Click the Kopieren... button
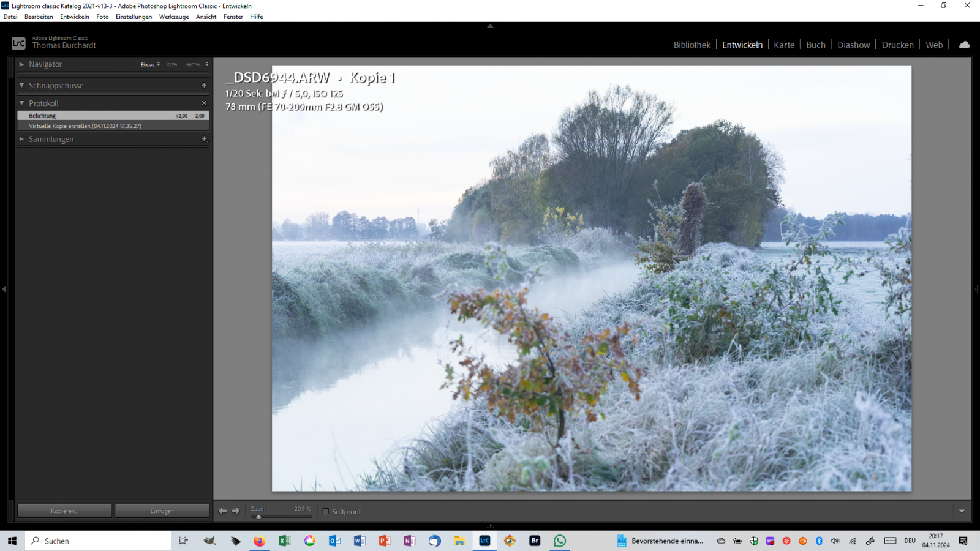This screenshot has width=980, height=551. 64,511
